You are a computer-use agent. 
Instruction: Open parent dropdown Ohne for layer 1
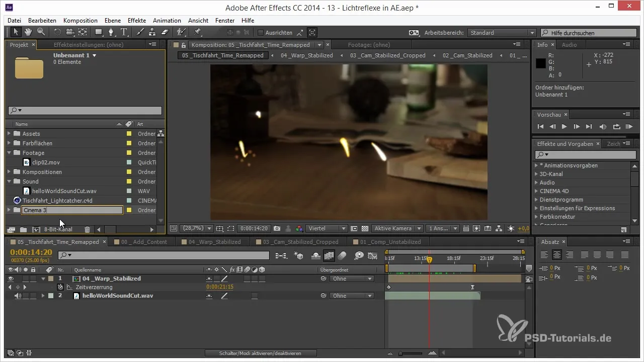click(352, 279)
